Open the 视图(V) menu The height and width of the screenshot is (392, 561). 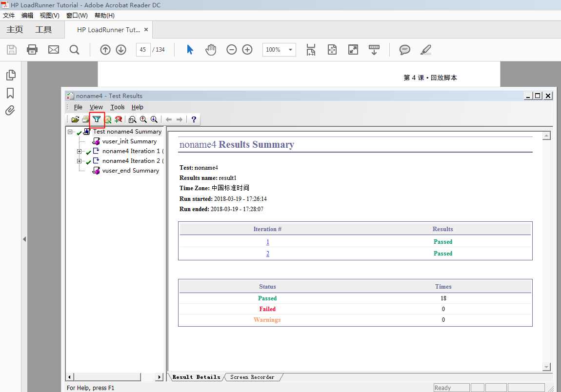(49, 16)
